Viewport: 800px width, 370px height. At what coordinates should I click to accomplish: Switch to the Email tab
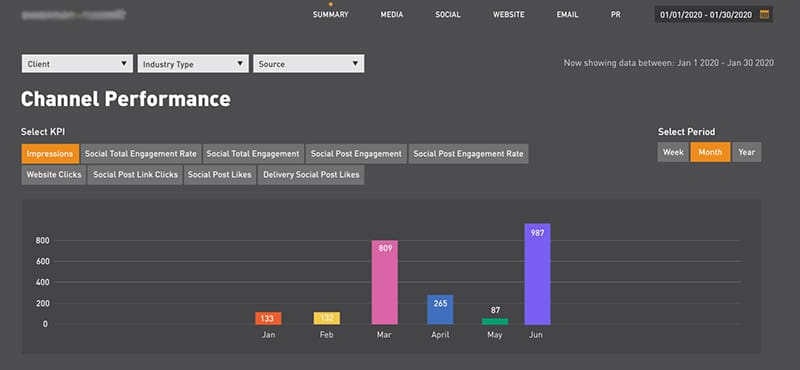[x=567, y=15]
